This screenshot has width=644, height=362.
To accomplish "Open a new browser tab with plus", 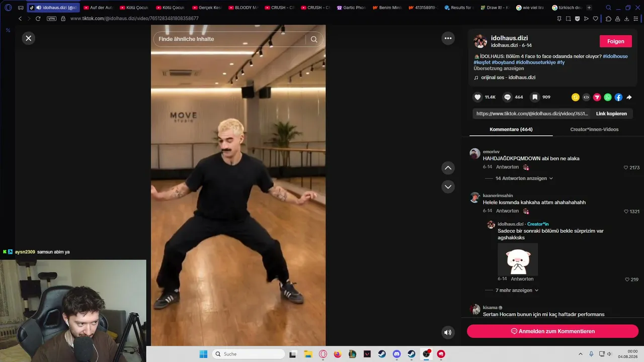I will (589, 8).
